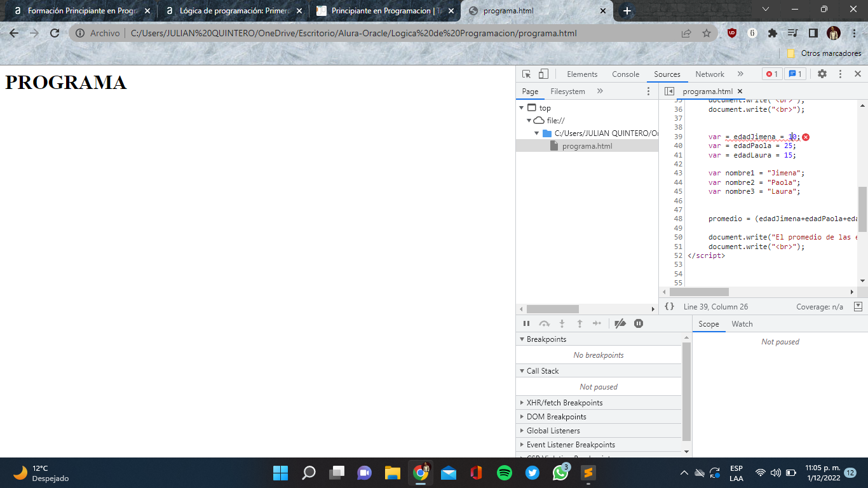This screenshot has width=868, height=488.
Task: Activate the inspect element picker icon
Action: 526,74
